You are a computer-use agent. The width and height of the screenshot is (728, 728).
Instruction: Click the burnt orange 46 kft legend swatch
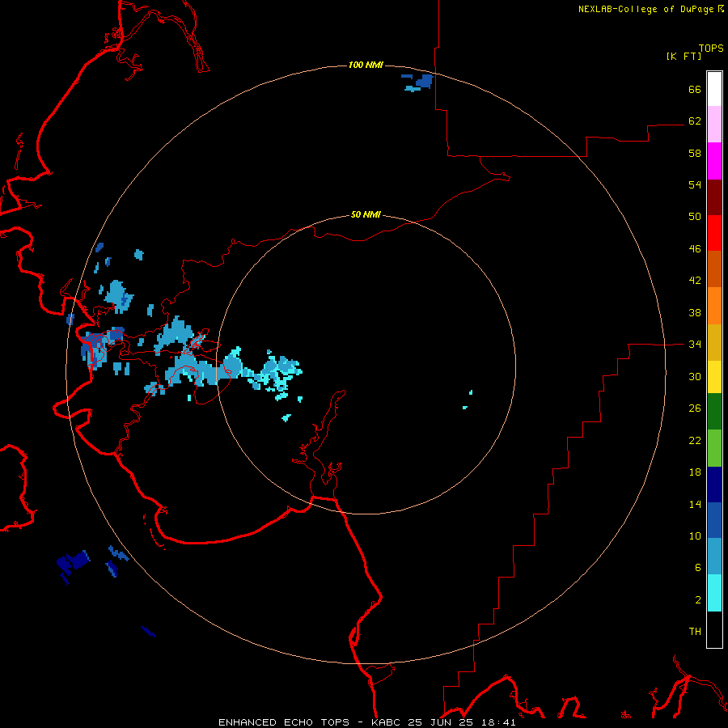click(x=714, y=269)
